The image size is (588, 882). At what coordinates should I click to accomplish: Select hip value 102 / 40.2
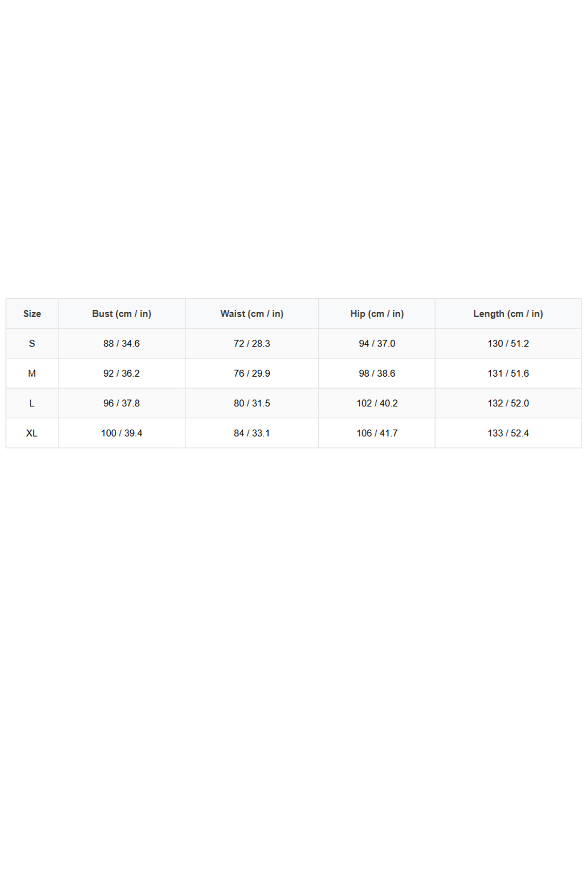pyautogui.click(x=377, y=403)
